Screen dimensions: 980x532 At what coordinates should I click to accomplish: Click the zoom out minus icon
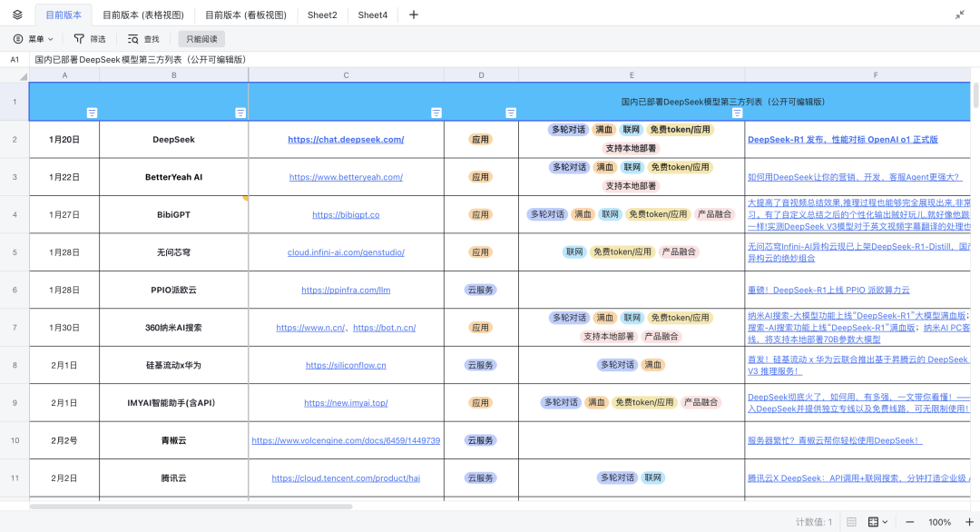[x=910, y=522]
